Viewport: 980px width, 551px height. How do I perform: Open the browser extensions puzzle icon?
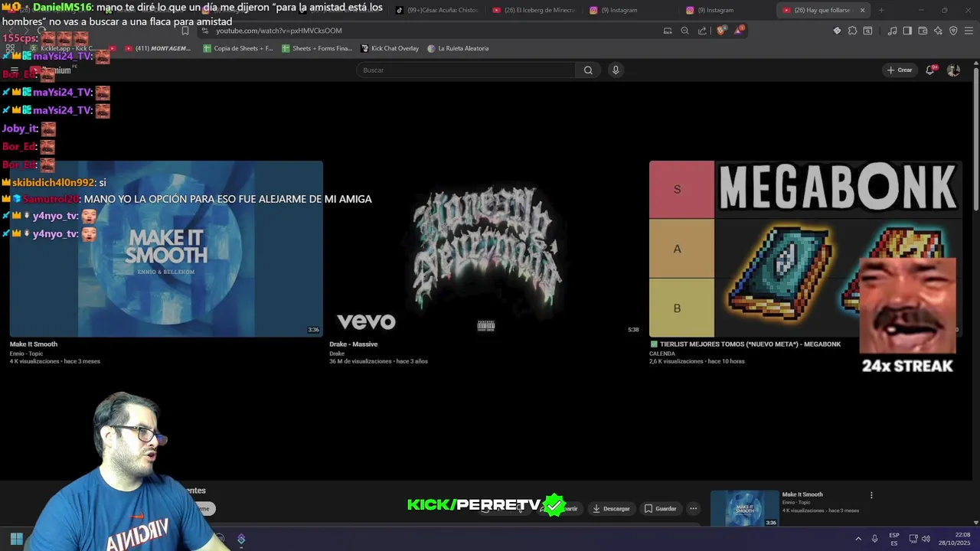(x=852, y=31)
